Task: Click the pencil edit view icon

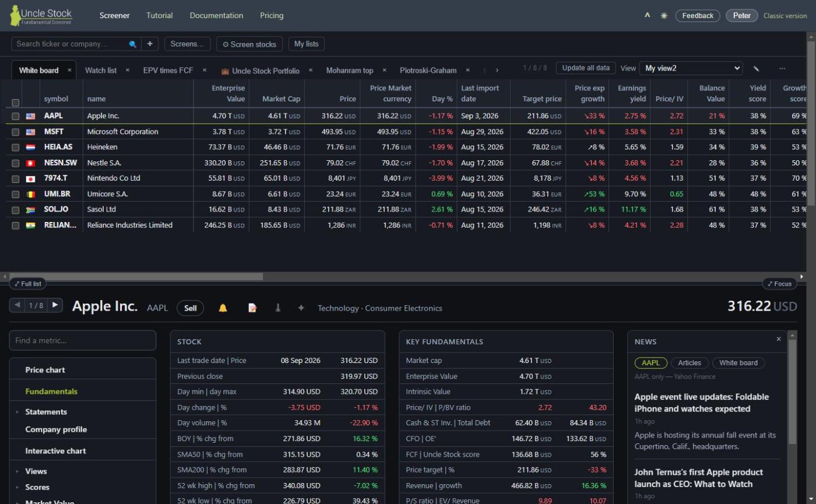Action: pyautogui.click(x=756, y=69)
